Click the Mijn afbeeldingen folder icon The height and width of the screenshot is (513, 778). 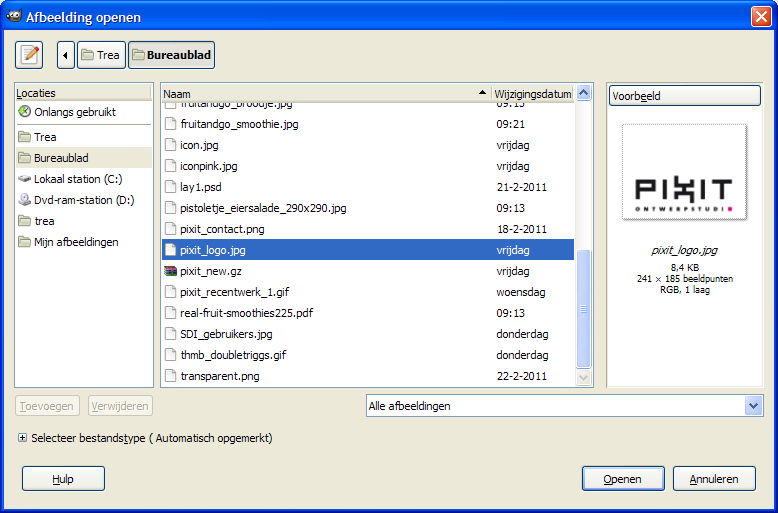point(24,242)
